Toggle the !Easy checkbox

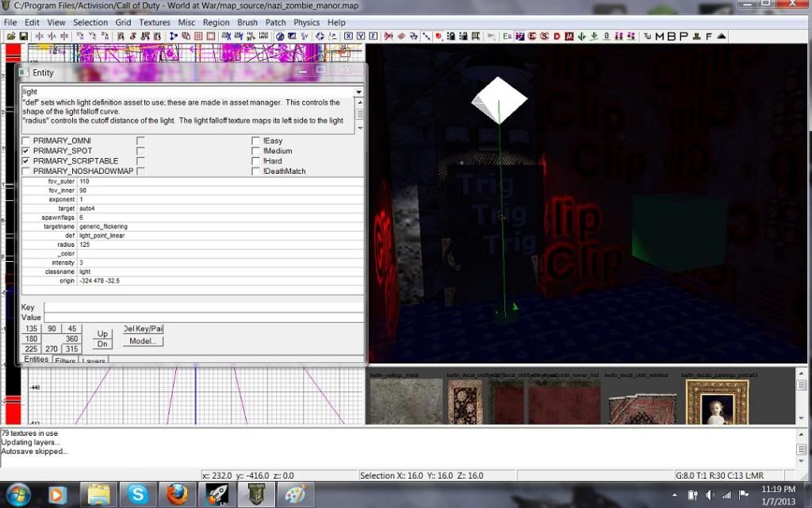click(256, 140)
